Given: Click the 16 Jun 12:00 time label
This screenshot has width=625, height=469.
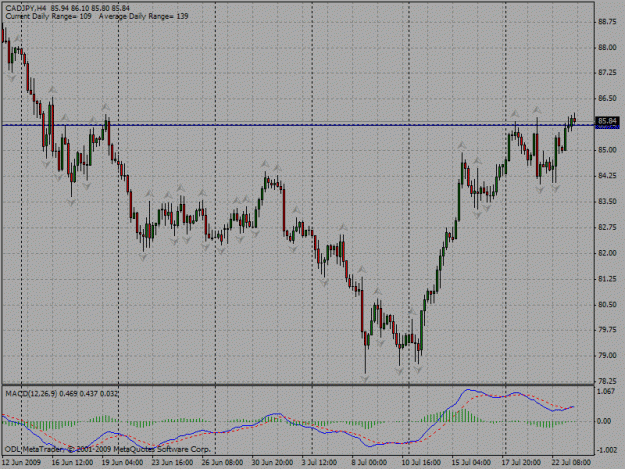Looking at the screenshot, I should coord(73,462).
